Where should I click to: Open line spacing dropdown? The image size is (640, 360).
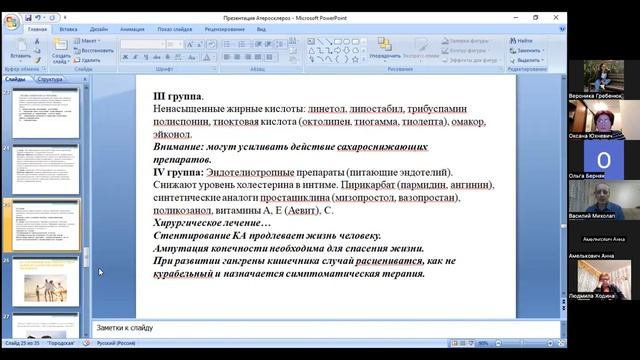[x=280, y=44]
